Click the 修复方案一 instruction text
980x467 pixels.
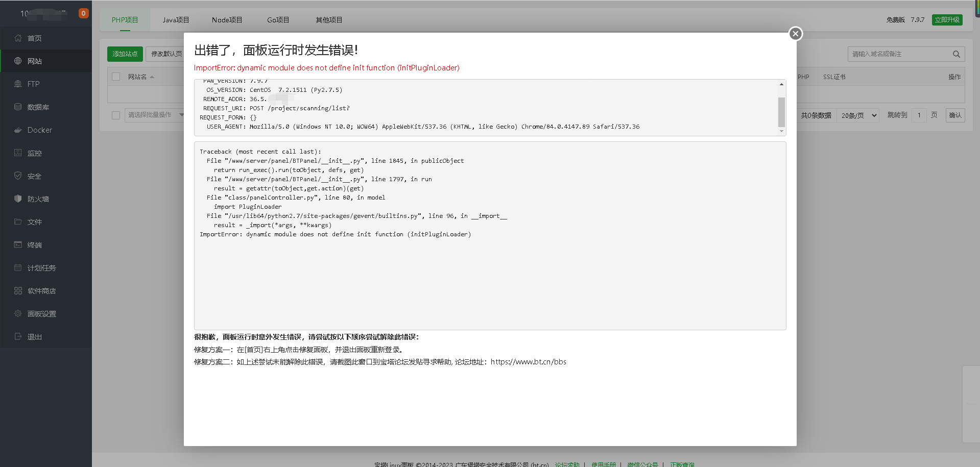point(299,350)
